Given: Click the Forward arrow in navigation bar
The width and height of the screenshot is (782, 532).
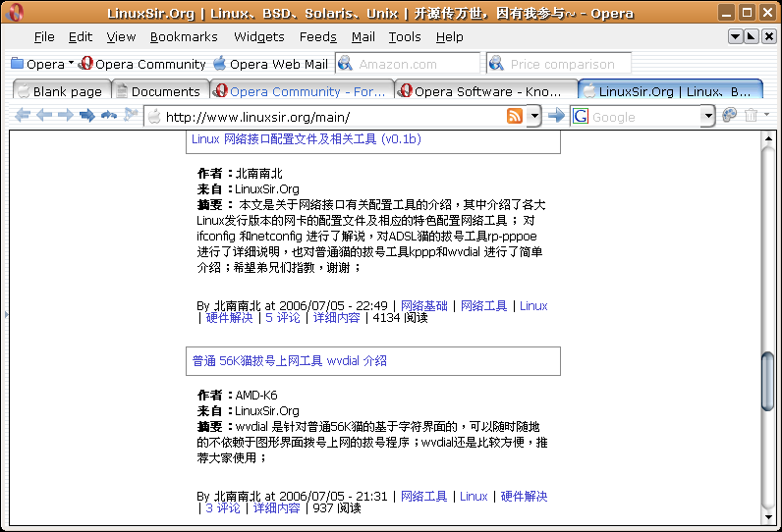Looking at the screenshot, I should (x=66, y=116).
